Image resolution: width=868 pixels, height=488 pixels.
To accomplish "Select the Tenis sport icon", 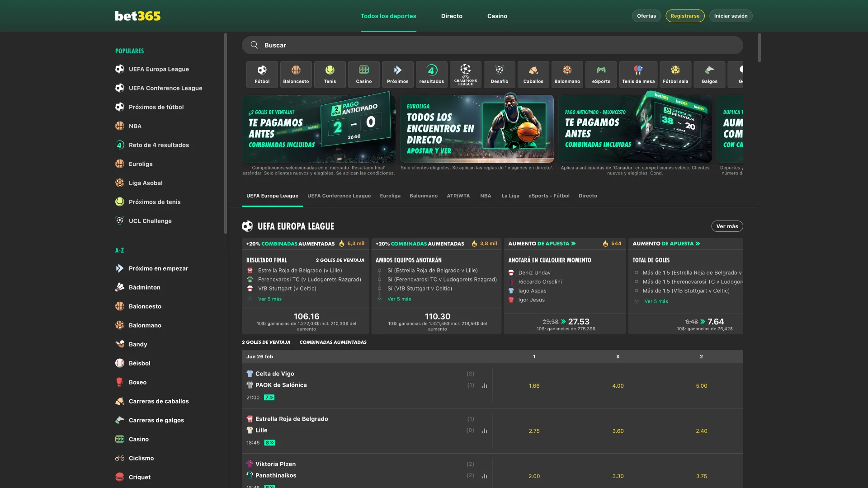I will pyautogui.click(x=330, y=74).
